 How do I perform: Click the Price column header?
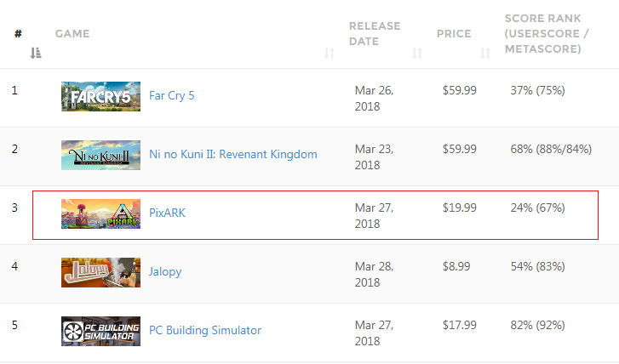(x=454, y=34)
